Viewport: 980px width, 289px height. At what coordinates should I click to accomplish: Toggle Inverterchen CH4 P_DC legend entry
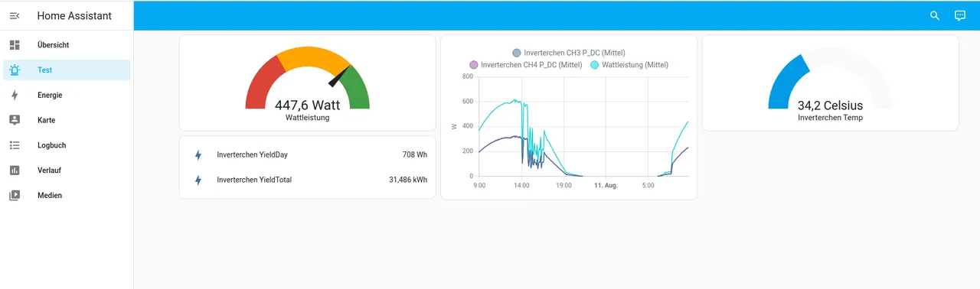pos(525,65)
